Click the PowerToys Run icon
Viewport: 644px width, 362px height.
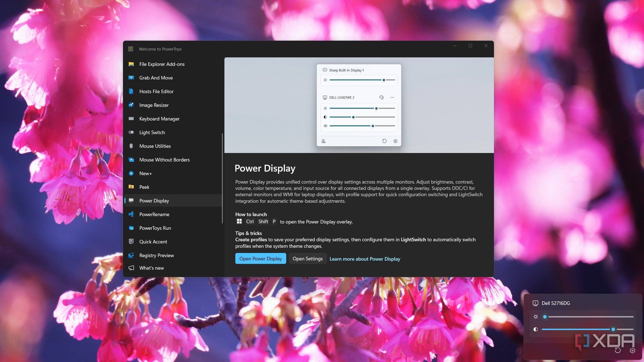pos(131,228)
